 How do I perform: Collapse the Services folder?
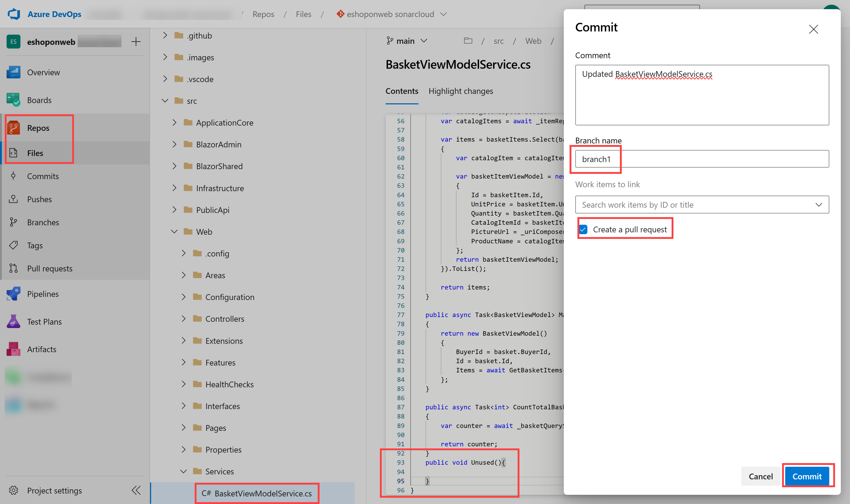point(183,471)
